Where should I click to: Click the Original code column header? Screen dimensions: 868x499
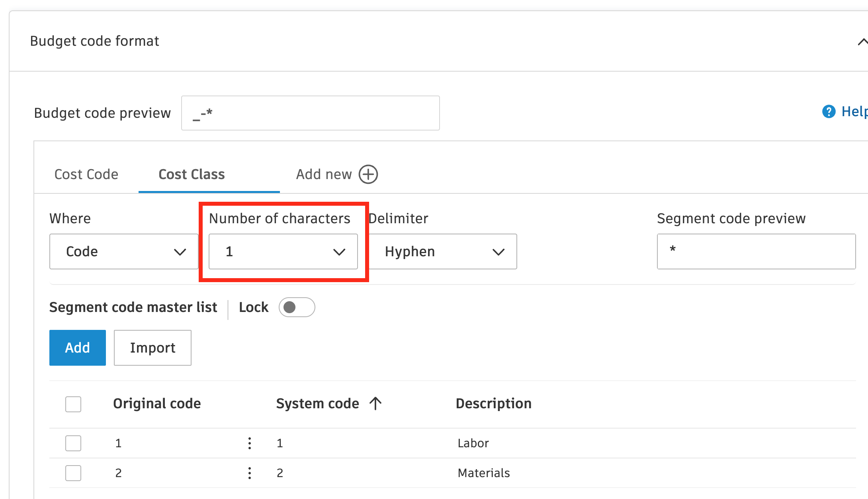(157, 403)
